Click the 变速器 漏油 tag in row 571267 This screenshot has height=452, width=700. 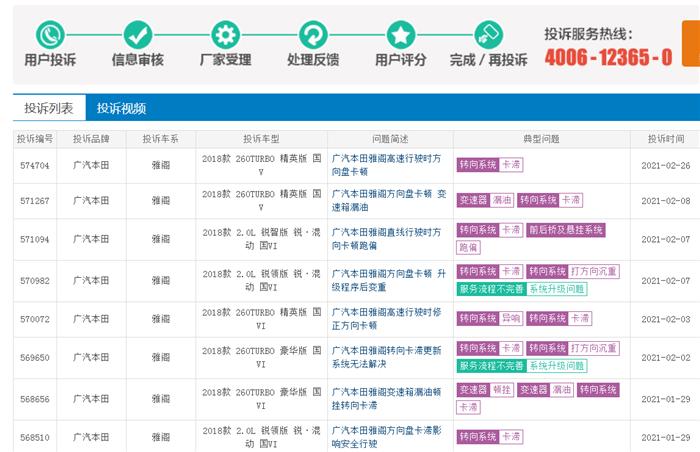[x=485, y=200]
